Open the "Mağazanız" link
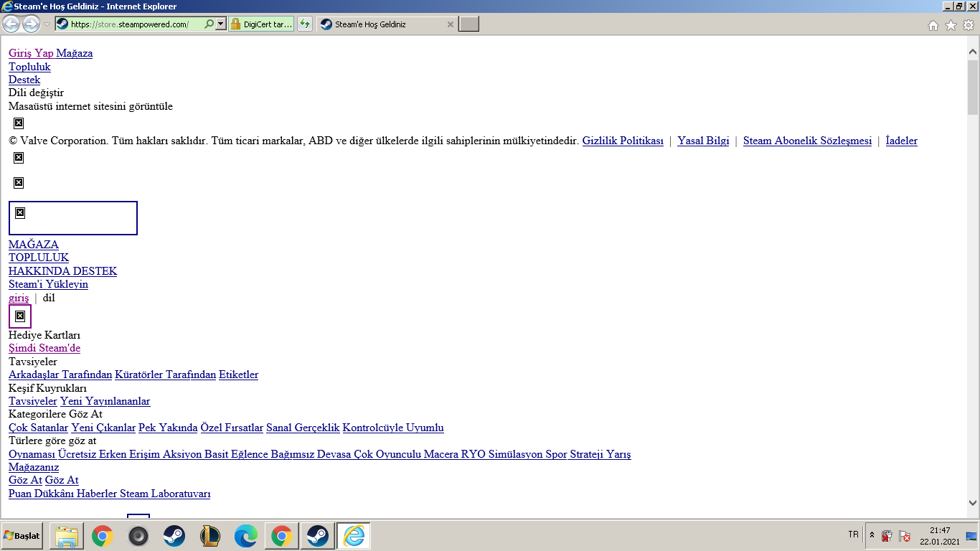 (34, 467)
